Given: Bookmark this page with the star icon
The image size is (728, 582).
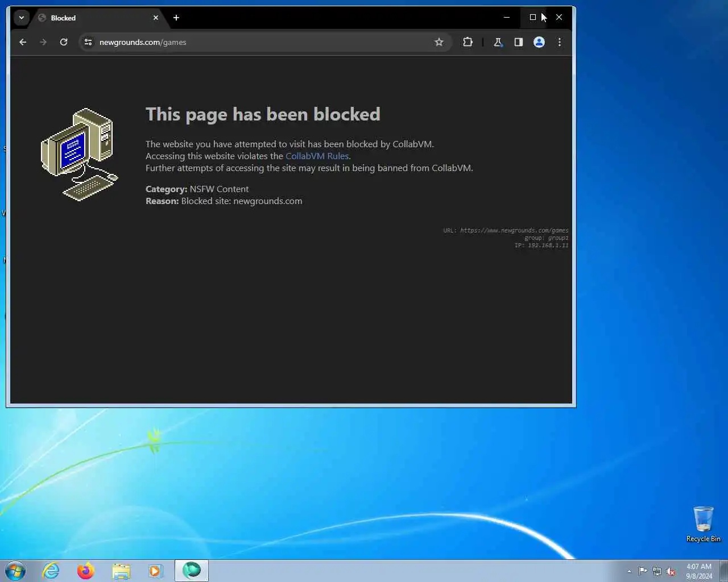Looking at the screenshot, I should coord(439,42).
